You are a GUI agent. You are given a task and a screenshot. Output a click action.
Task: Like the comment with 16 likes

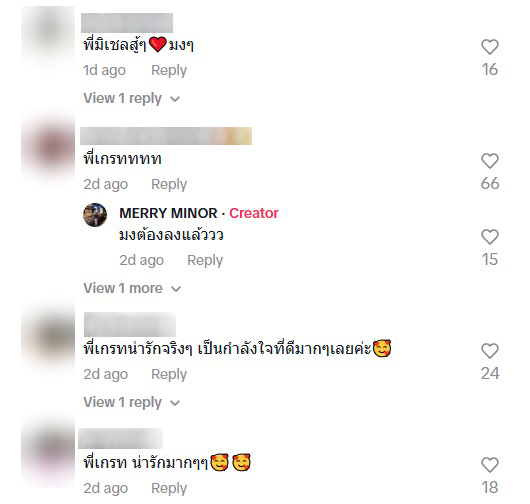(490, 47)
